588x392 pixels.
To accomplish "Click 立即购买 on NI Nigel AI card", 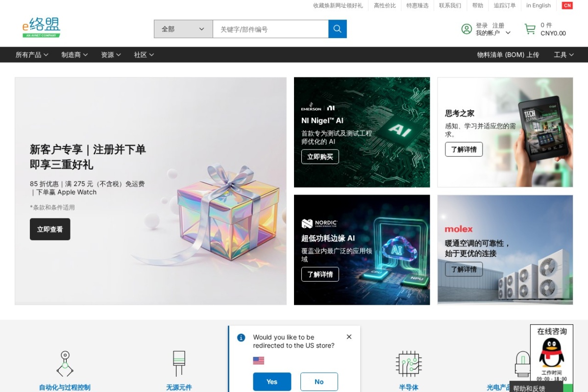I will (320, 157).
